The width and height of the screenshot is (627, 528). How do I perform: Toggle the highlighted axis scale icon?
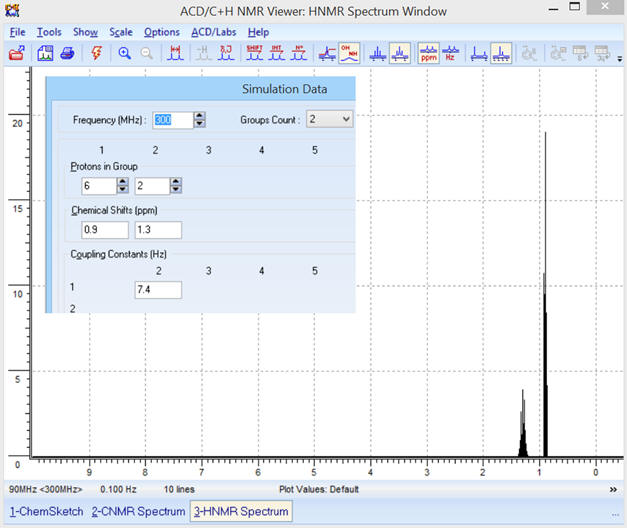(501, 53)
